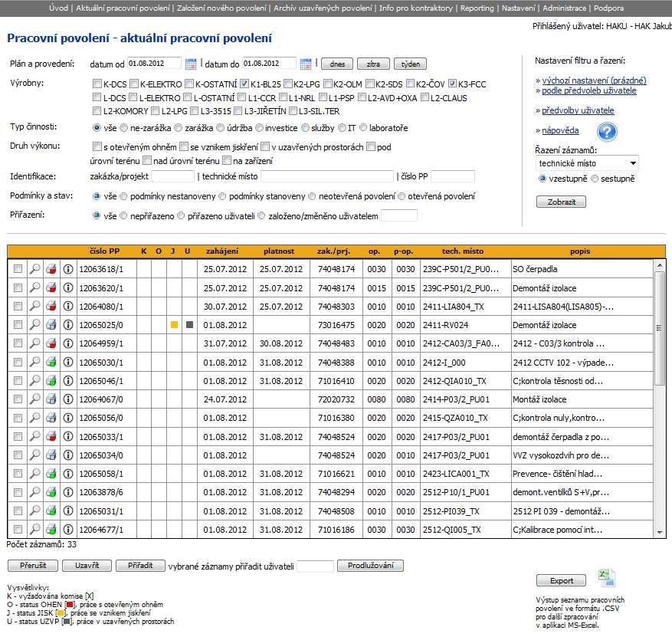
Task: Open magnifier detail for permit 12064067/0
Action: [x=34, y=399]
